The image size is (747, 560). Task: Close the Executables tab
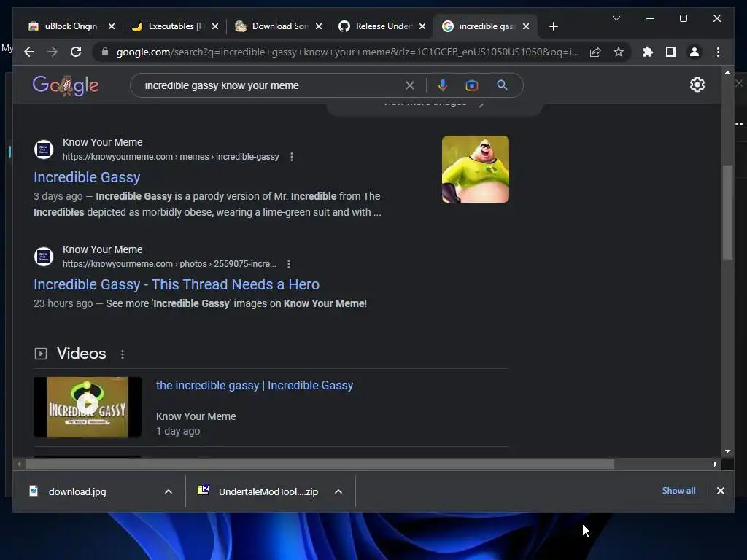[x=215, y=26]
